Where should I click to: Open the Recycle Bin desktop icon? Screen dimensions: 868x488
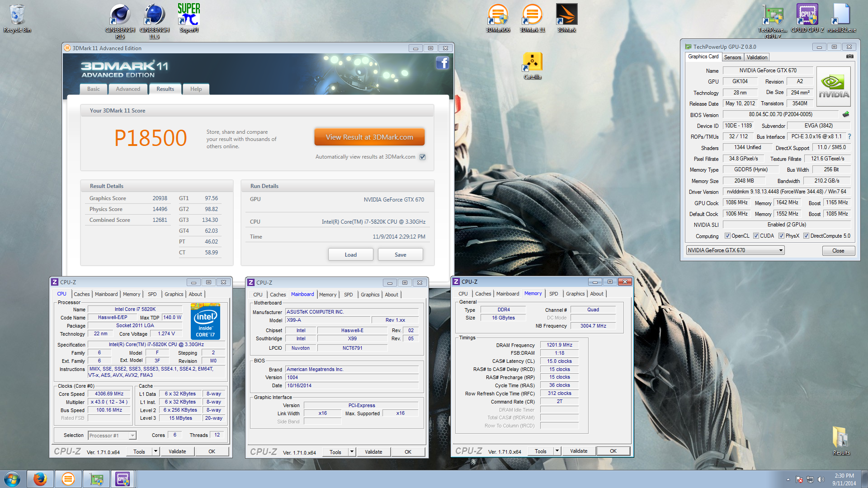point(17,18)
